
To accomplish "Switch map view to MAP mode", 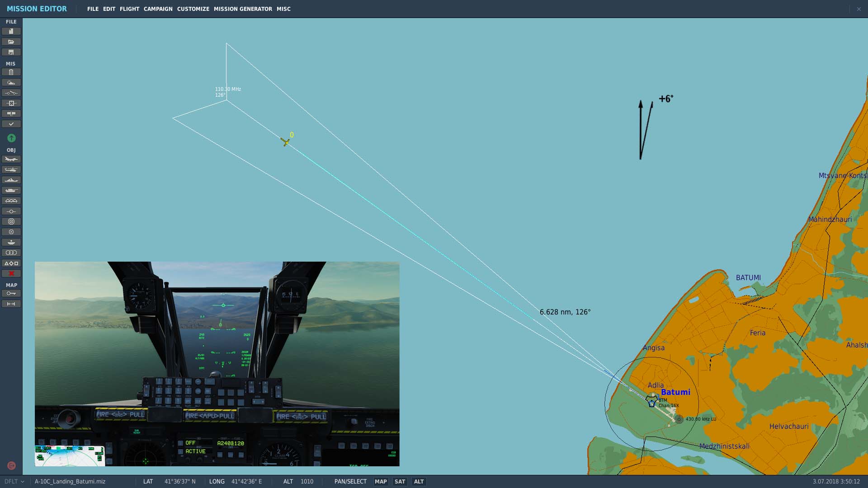I will (381, 482).
